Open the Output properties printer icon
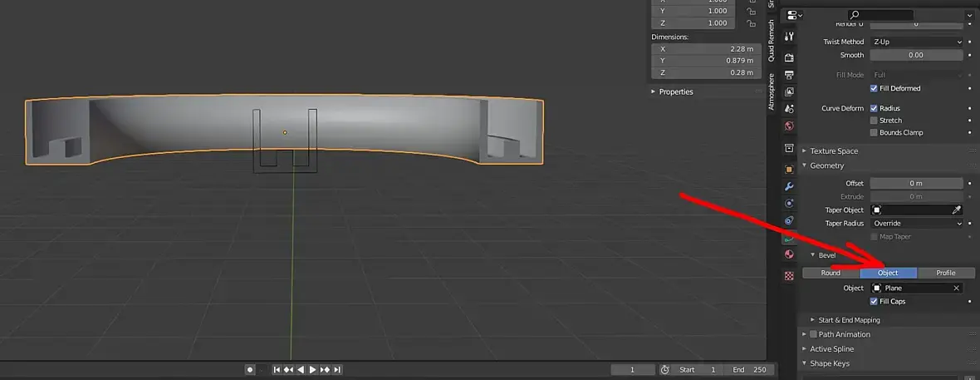The image size is (980, 380). [x=789, y=75]
